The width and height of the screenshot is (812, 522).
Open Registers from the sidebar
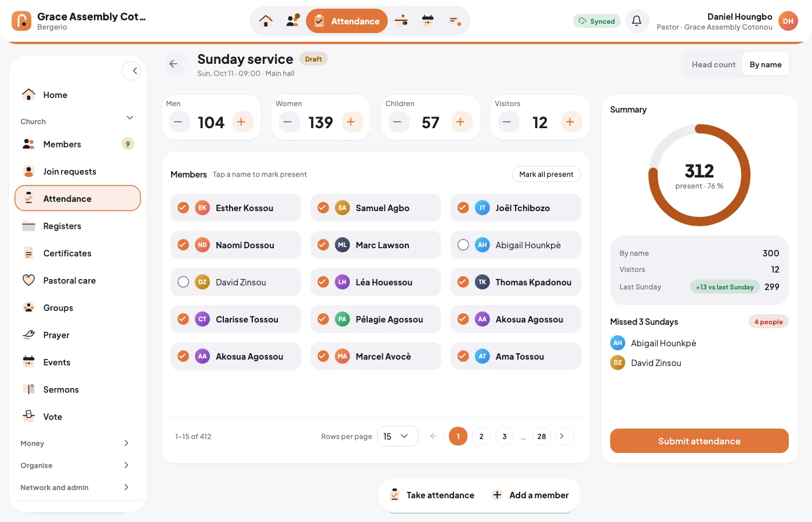pyautogui.click(x=78, y=226)
